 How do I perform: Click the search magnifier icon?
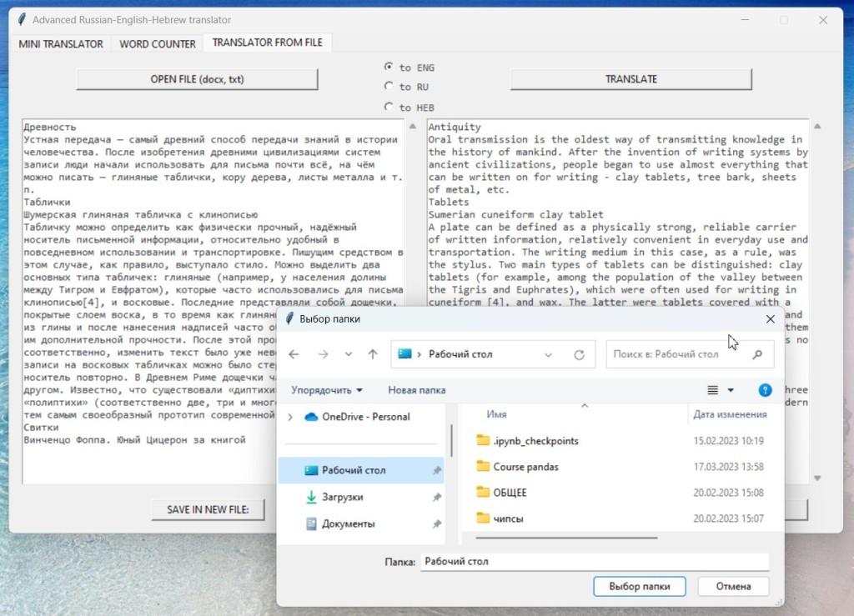point(757,354)
